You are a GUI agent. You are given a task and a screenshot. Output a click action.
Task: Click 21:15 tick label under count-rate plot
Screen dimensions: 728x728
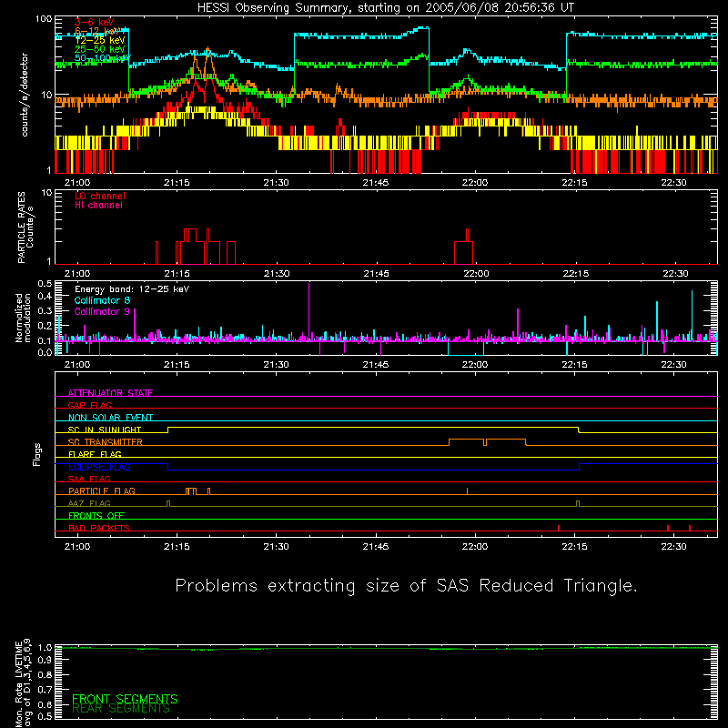coord(177,183)
